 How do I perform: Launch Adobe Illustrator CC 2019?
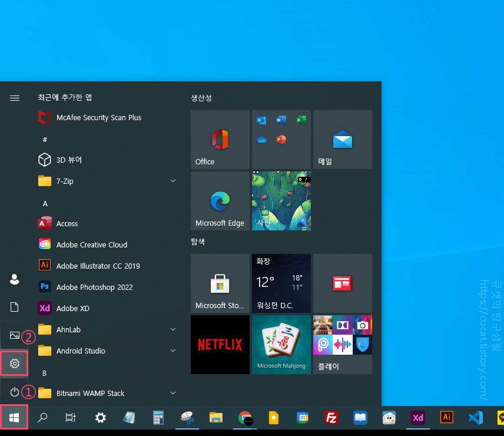click(89, 266)
